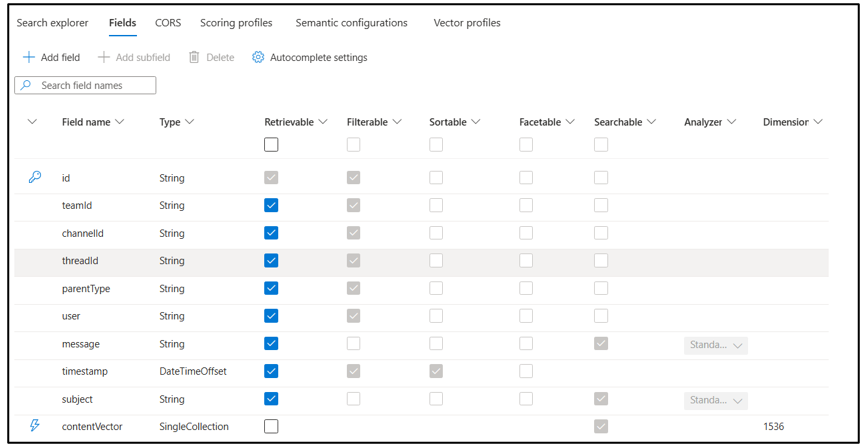Open the Semantic configurations tab

pyautogui.click(x=351, y=22)
